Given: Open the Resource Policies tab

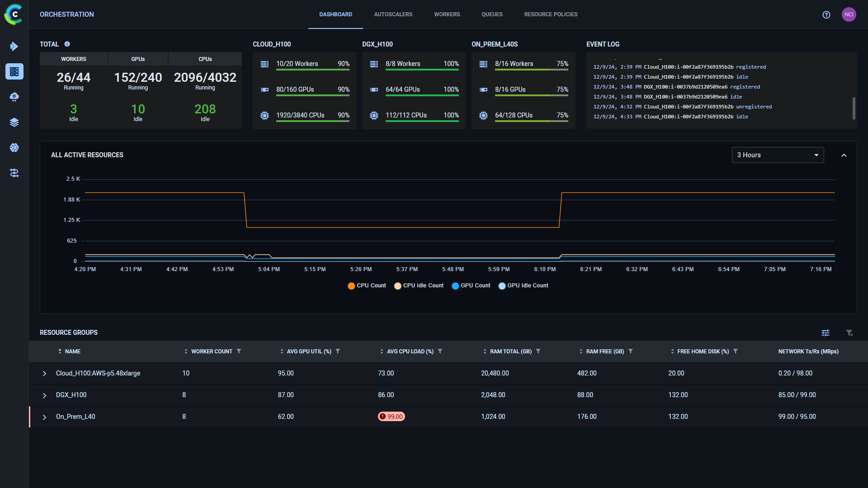Looking at the screenshot, I should [x=551, y=14].
